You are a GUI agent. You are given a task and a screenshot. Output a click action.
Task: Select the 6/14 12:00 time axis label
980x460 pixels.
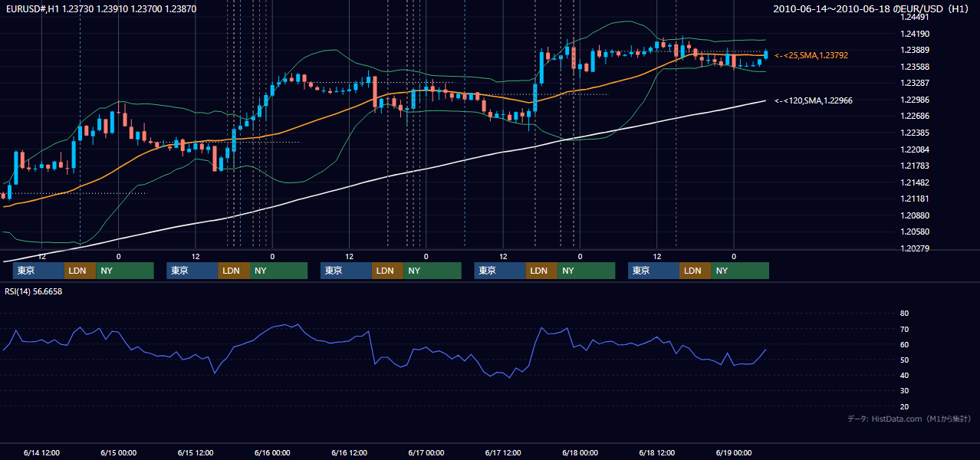coord(41,453)
